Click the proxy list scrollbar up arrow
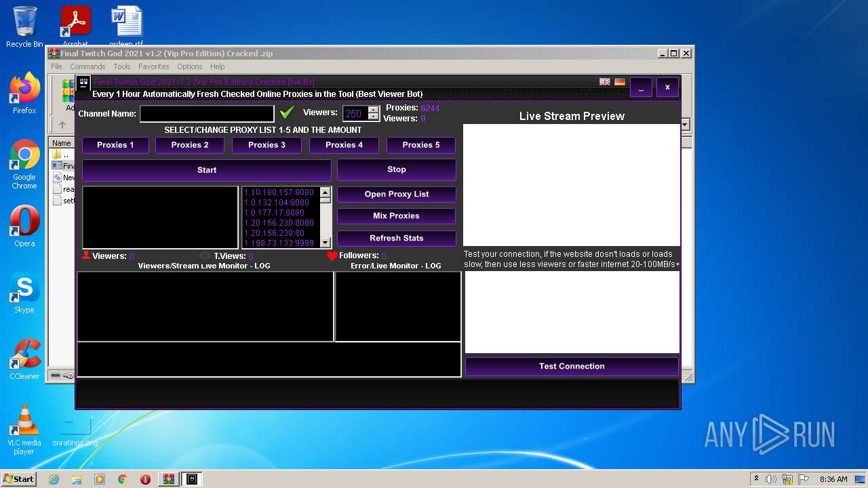This screenshot has height=488, width=868. (x=325, y=192)
